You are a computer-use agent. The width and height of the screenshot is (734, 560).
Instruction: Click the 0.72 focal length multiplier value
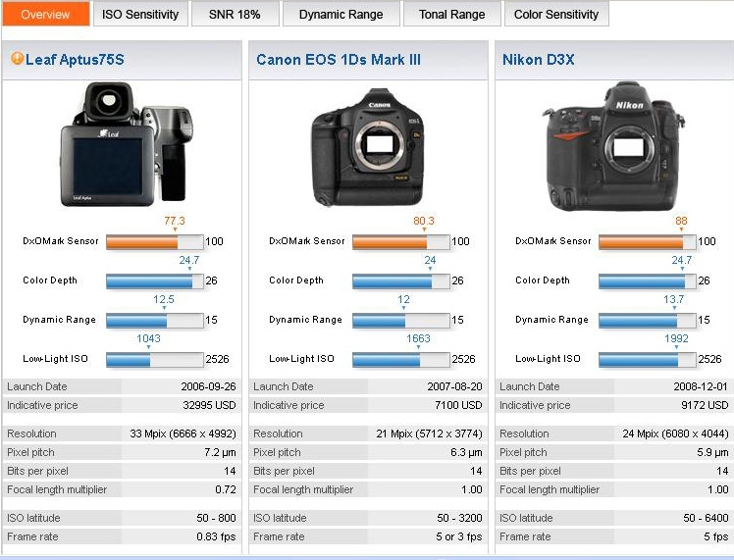[226, 489]
